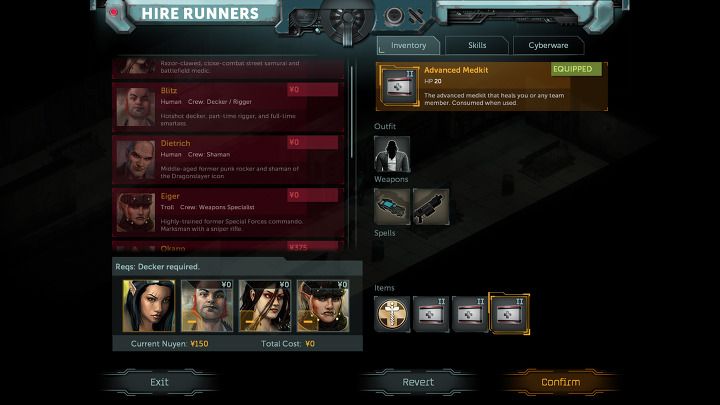Switch to the Cyberware tab

tap(548, 45)
